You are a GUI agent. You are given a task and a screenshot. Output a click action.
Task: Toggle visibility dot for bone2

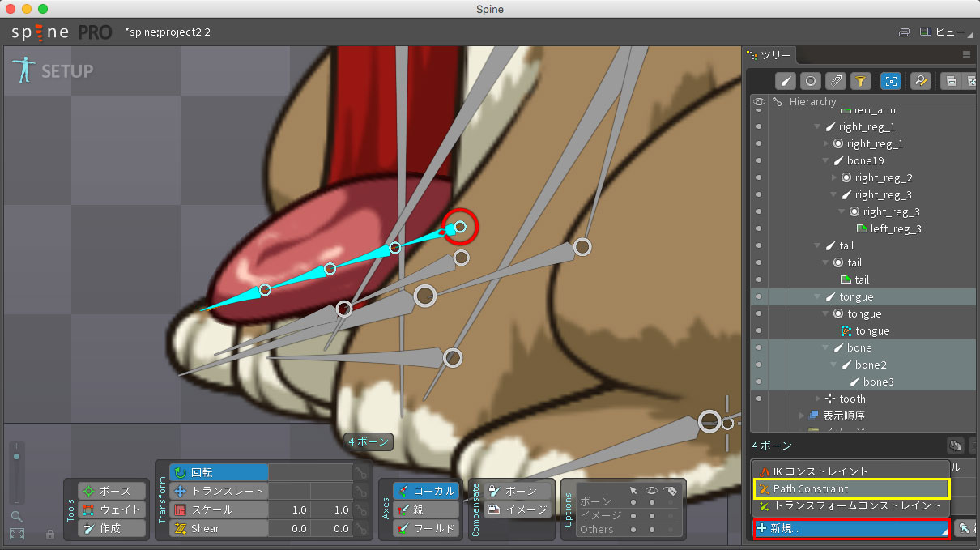pyautogui.click(x=759, y=365)
